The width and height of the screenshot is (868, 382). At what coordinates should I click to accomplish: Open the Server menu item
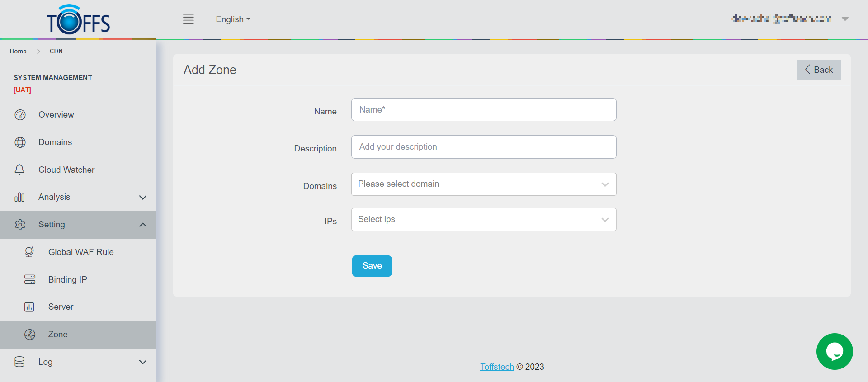click(61, 307)
